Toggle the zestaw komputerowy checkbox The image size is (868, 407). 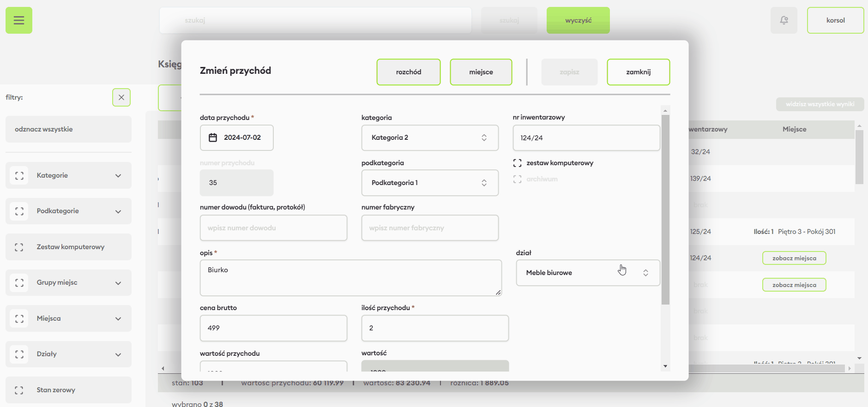tap(518, 163)
